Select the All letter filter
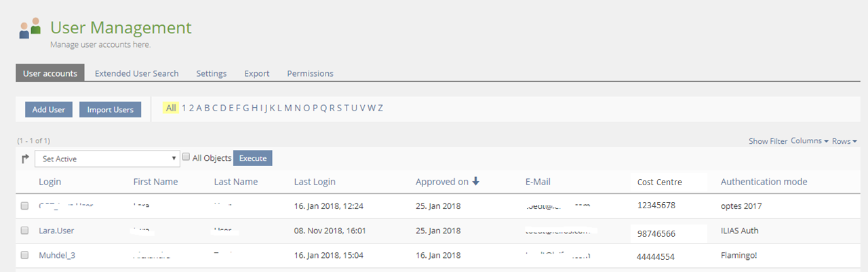The image size is (868, 272). click(171, 108)
